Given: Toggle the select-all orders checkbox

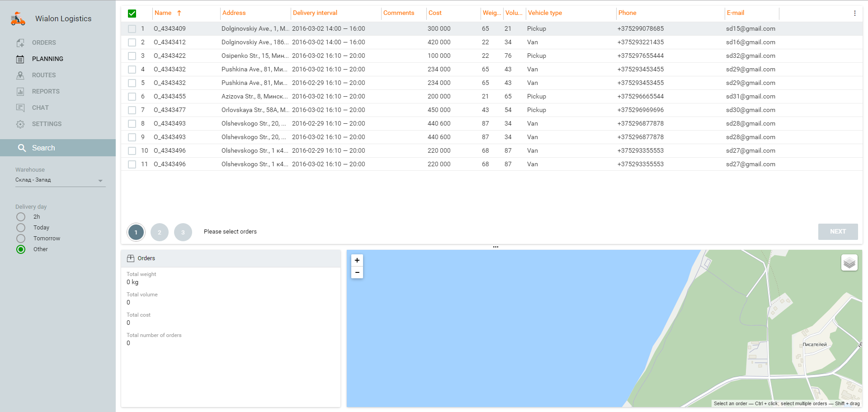Looking at the screenshot, I should [132, 14].
